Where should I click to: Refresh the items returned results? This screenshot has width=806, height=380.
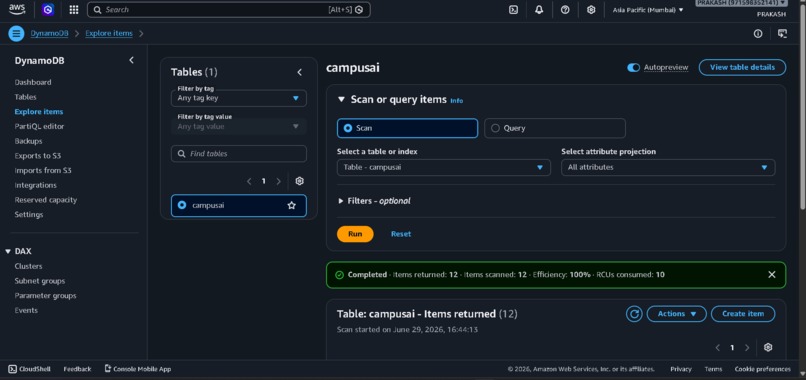point(634,314)
